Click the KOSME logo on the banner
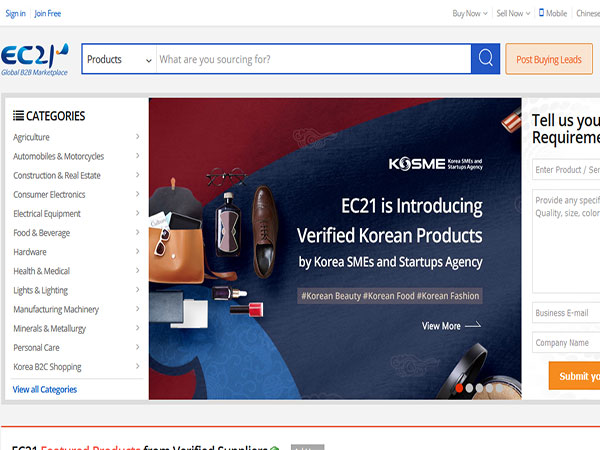Image resolution: width=600 pixels, height=450 pixels. [435, 164]
